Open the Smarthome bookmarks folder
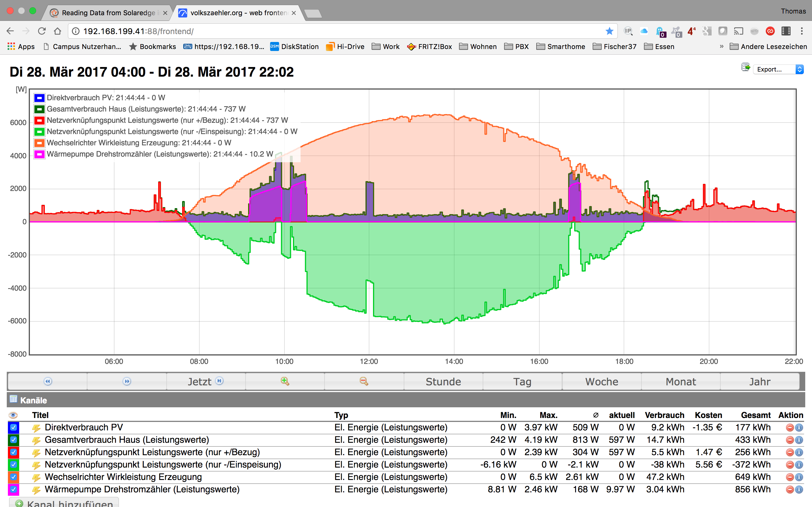The width and height of the screenshot is (812, 507). click(561, 46)
